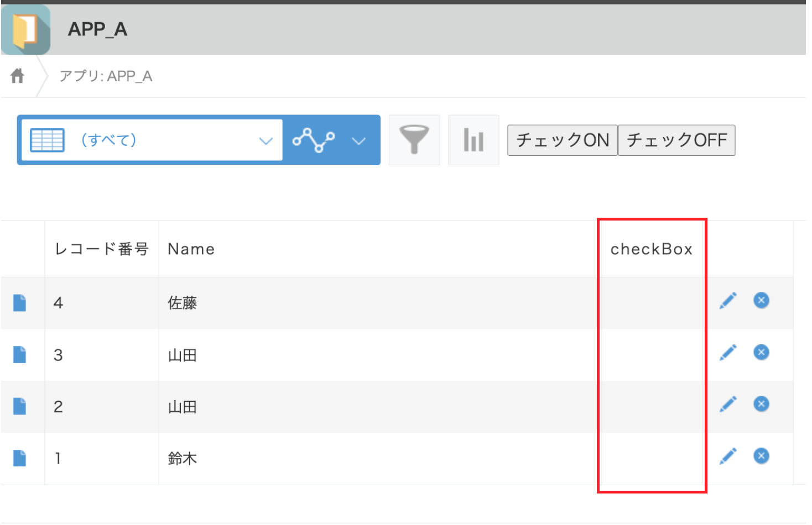812x525 pixels.
Task: Open record details for record 3
Action: tap(20, 355)
